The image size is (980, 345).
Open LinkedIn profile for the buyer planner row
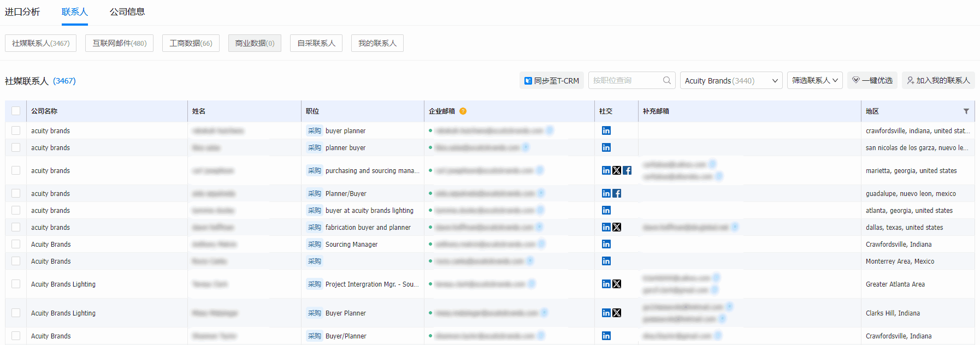(x=606, y=130)
